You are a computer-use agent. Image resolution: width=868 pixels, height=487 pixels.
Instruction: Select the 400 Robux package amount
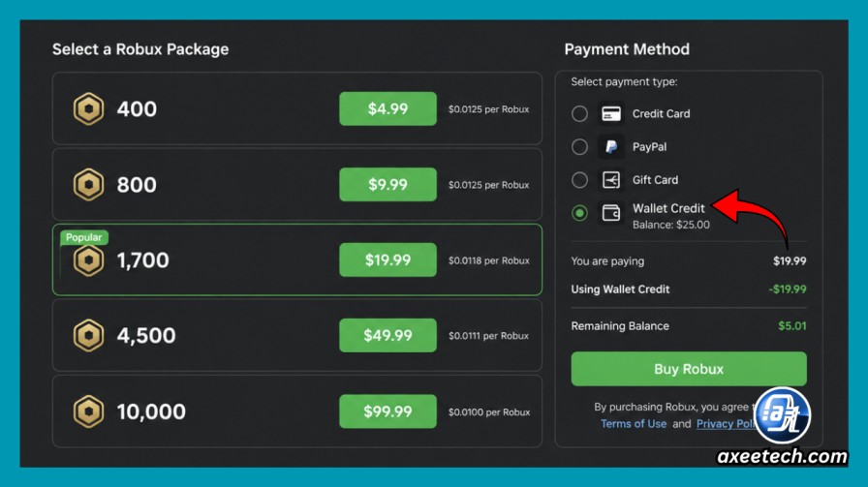(137, 109)
